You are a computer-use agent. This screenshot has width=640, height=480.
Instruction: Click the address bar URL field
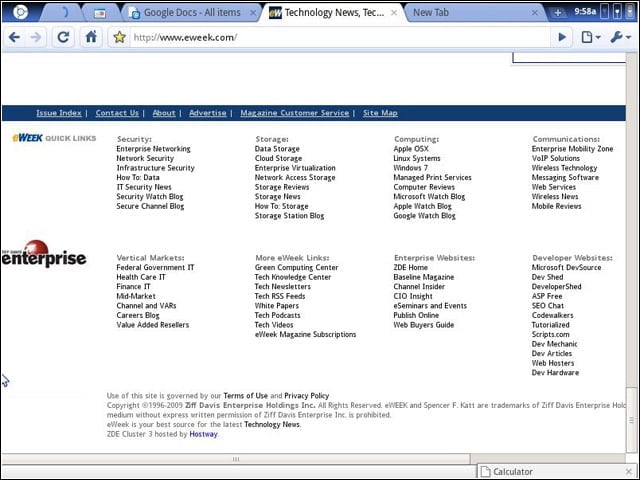(x=341, y=38)
